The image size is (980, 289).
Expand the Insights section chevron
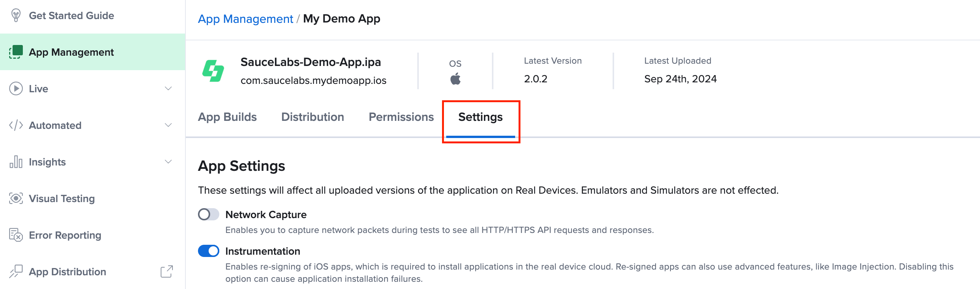(x=168, y=162)
